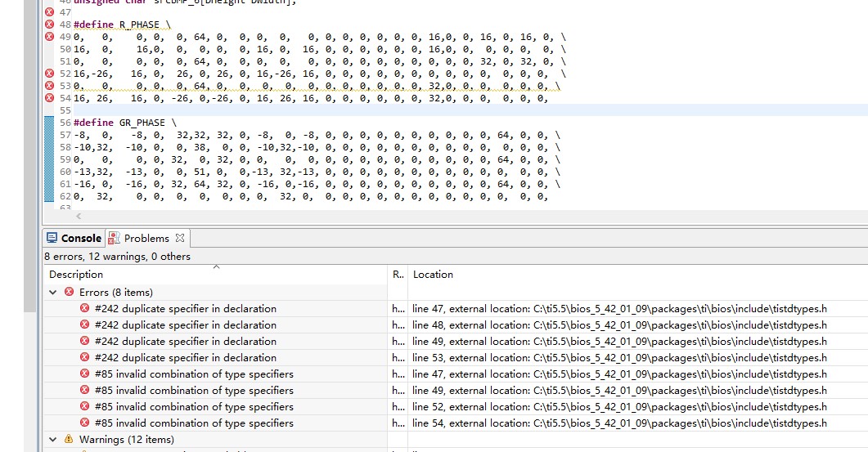Click the R.. resource column header
The height and width of the screenshot is (452, 868).
click(x=398, y=275)
